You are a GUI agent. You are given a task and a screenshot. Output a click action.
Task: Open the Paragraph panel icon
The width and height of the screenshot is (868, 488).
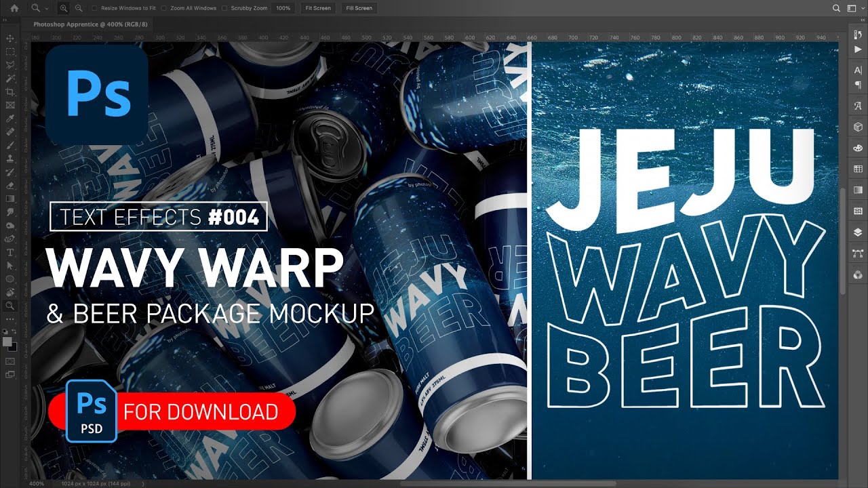click(x=858, y=84)
